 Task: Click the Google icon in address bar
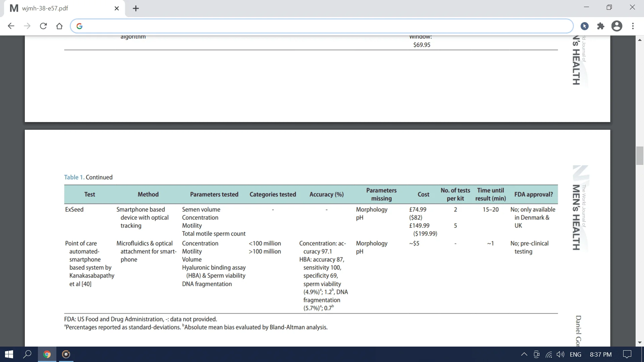click(79, 26)
